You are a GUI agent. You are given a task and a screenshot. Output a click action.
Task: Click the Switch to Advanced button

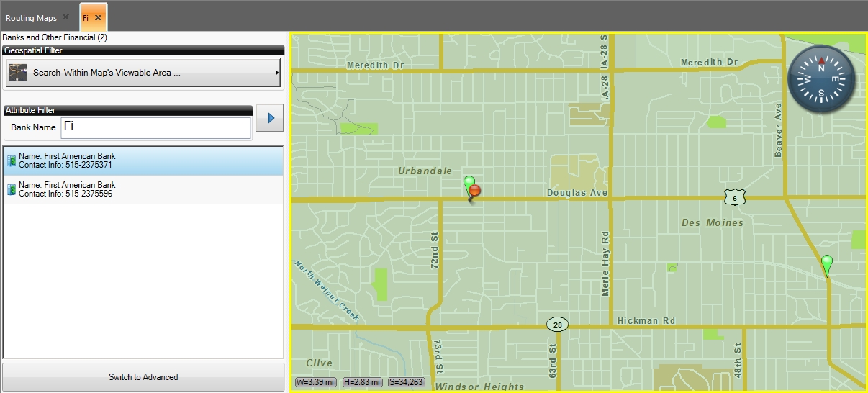(x=143, y=377)
